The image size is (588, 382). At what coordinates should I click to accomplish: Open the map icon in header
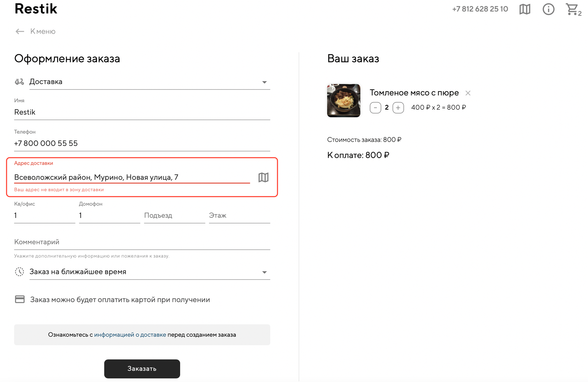point(525,9)
